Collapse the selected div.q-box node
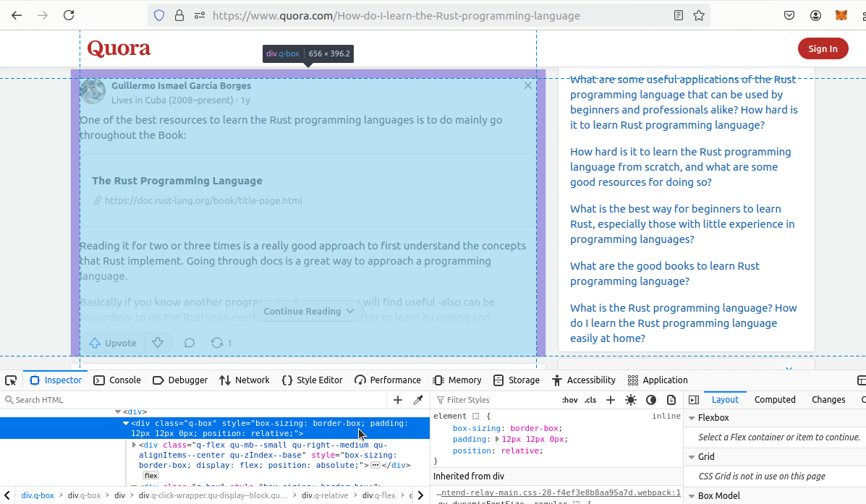 (x=126, y=424)
